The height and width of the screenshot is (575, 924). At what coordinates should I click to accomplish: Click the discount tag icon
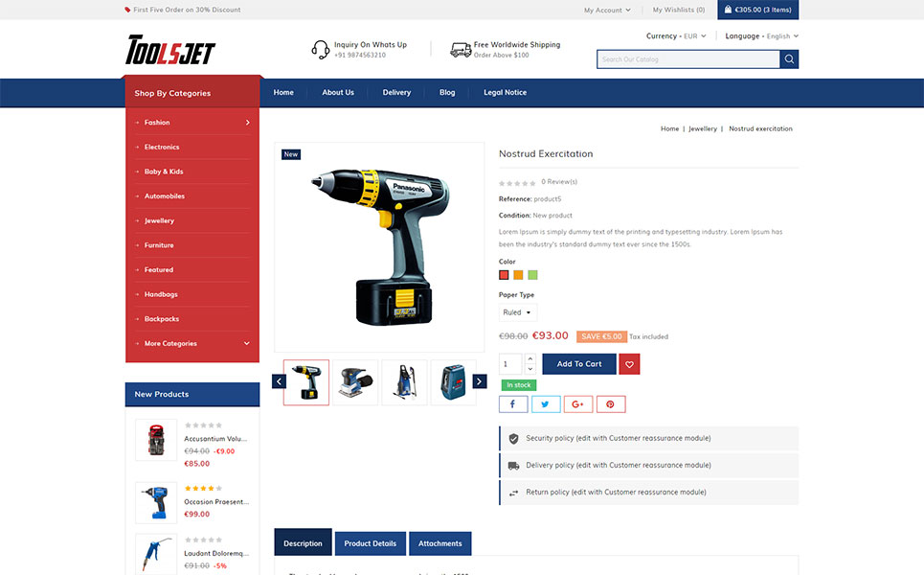127,10
